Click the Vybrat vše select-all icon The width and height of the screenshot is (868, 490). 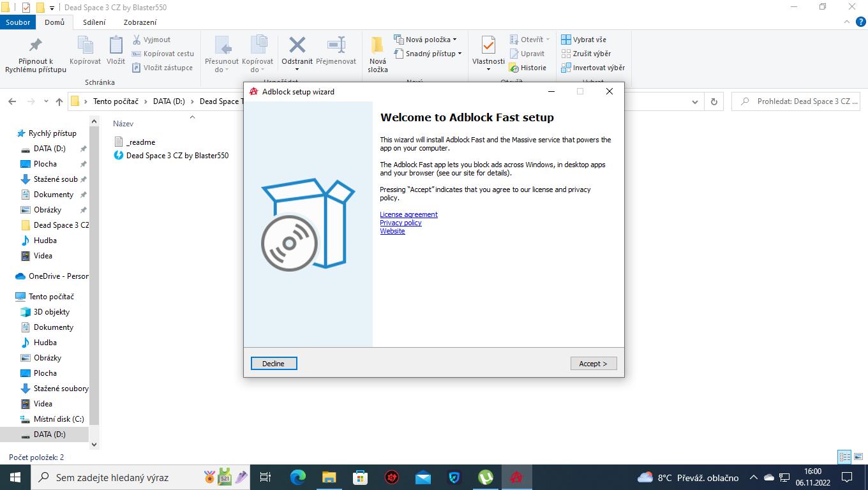[x=566, y=40]
